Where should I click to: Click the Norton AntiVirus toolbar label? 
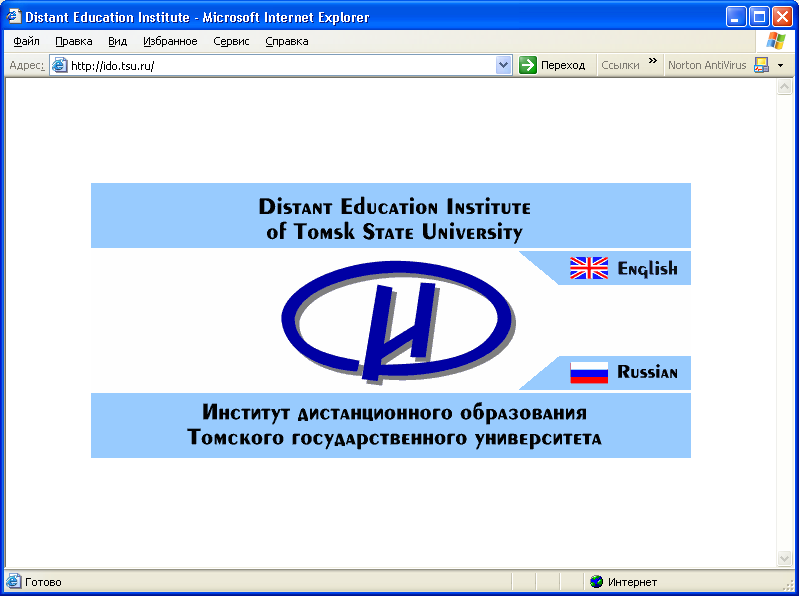(x=707, y=65)
